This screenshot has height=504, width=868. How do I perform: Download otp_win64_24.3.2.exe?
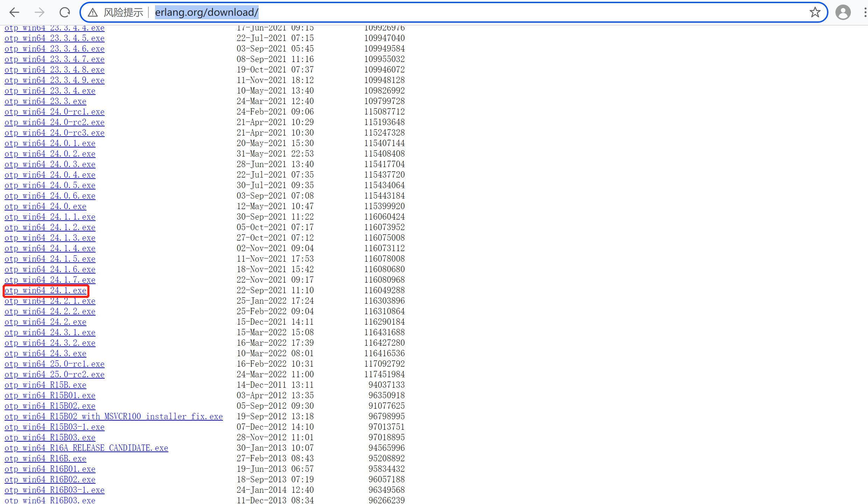tap(50, 343)
